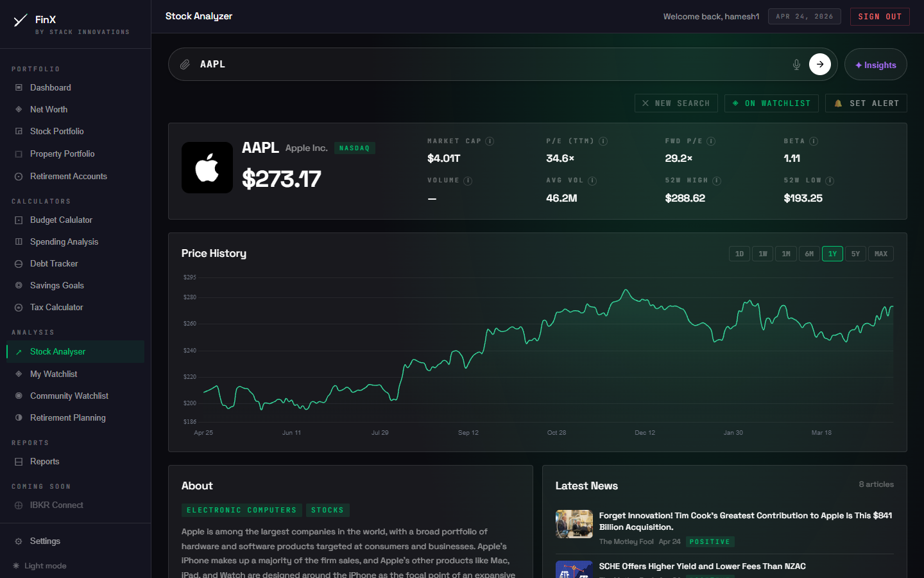924x578 pixels.
Task: Select the MAX price history range
Action: pyautogui.click(x=881, y=254)
